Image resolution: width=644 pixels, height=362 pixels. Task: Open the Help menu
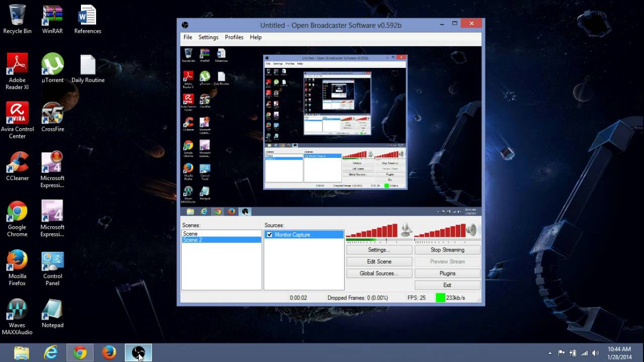click(256, 37)
